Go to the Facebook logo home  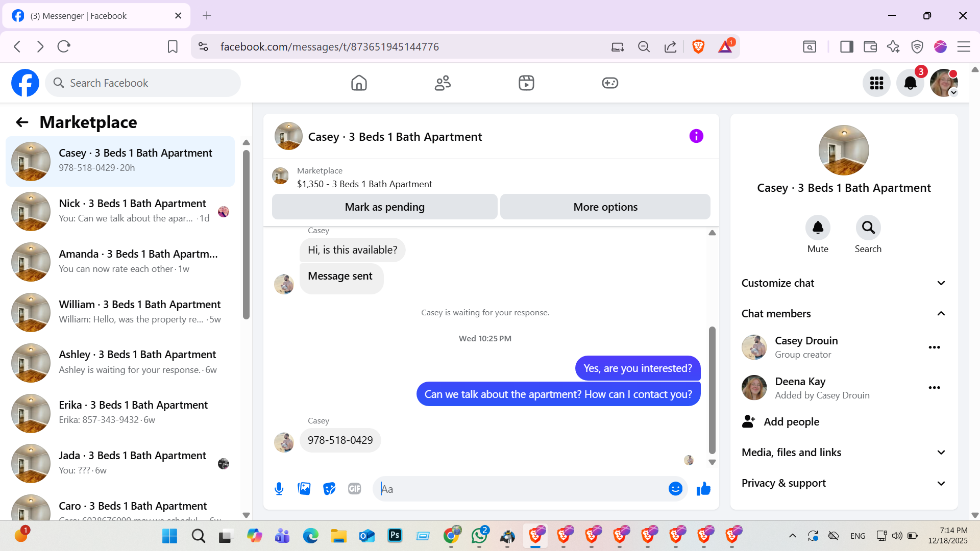tap(25, 83)
